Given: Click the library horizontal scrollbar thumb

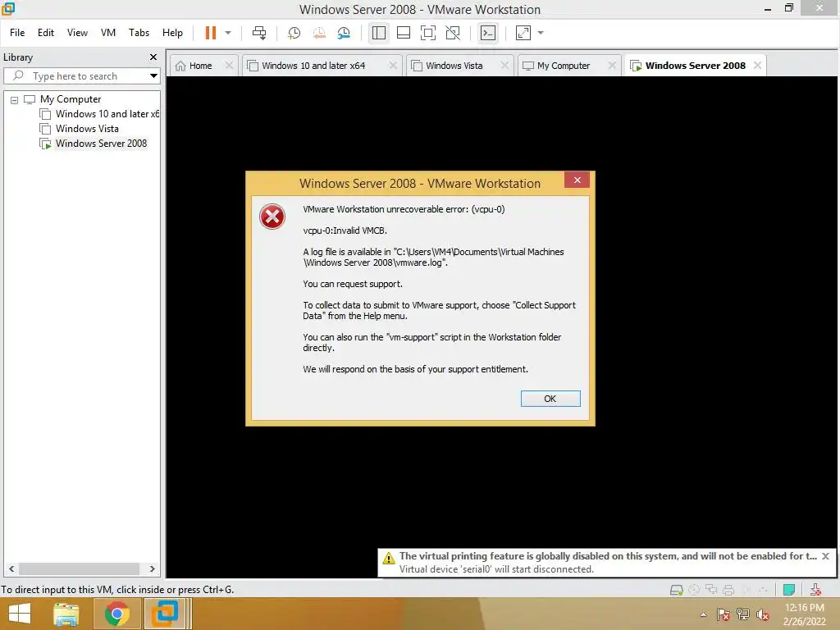Looking at the screenshot, I should coord(80,569).
